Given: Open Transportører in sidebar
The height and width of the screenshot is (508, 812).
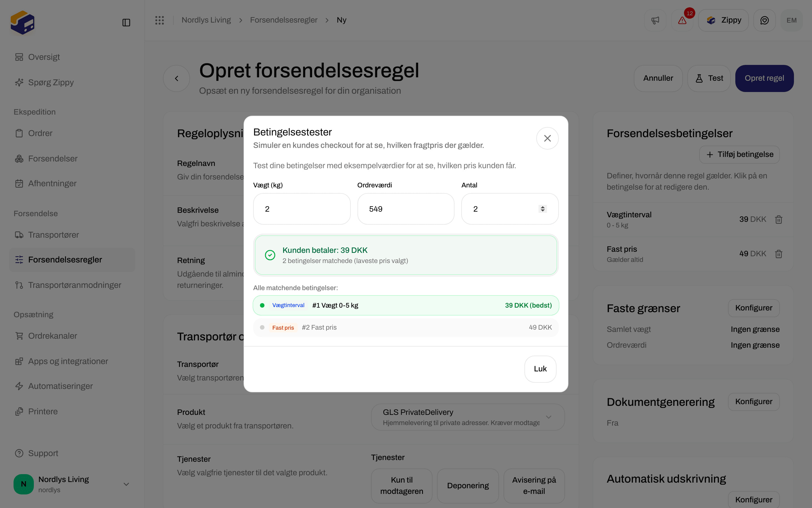Looking at the screenshot, I should tap(72, 235).
